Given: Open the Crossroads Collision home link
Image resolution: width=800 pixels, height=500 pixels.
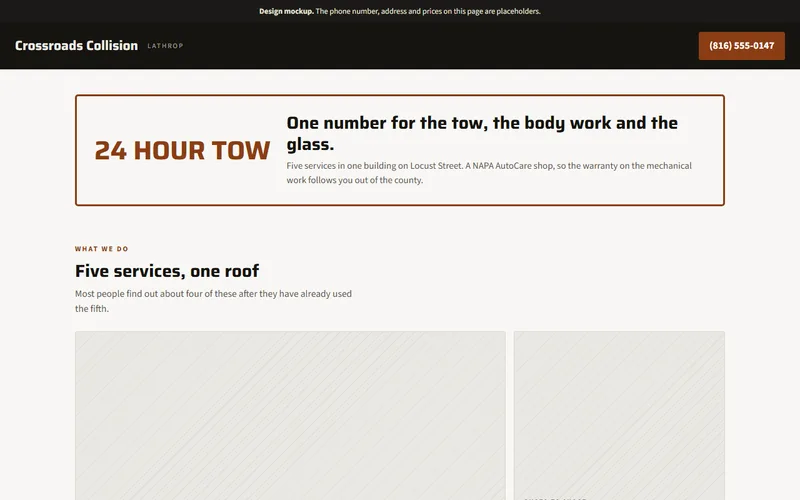Looking at the screenshot, I should click(76, 46).
